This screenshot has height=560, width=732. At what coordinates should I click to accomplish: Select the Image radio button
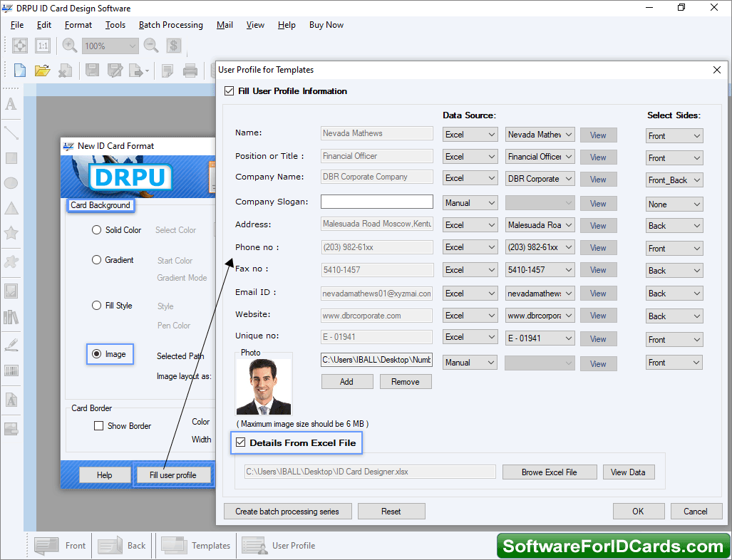pos(96,353)
